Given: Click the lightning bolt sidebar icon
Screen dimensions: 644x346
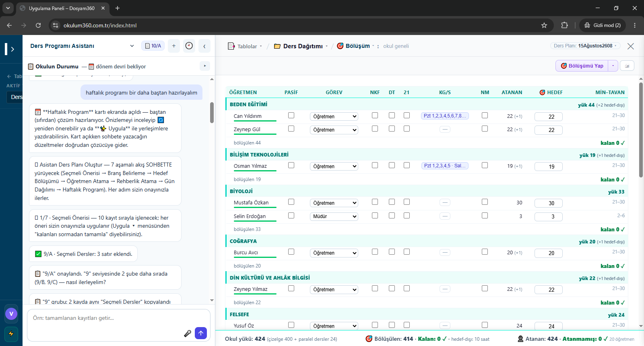Looking at the screenshot, I should [11, 334].
